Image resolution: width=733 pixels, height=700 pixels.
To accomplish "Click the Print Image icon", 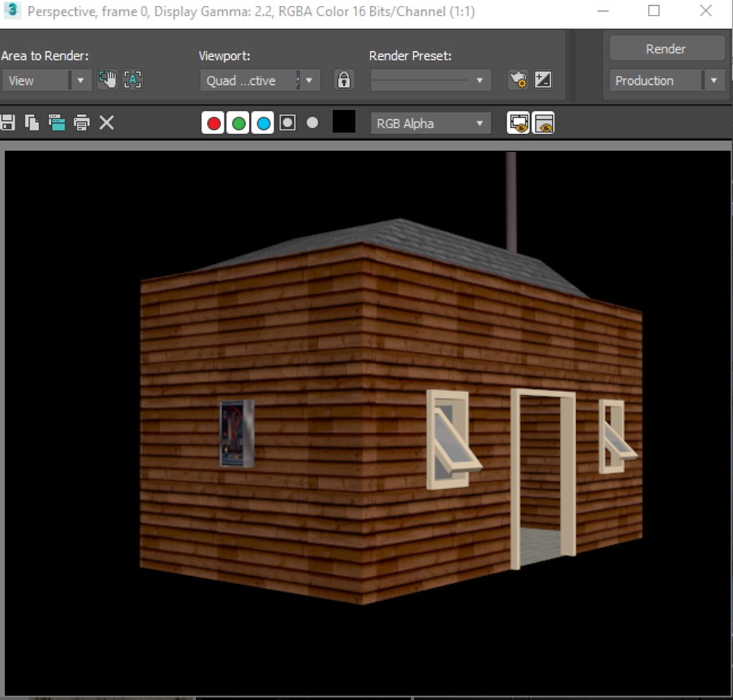I will pos(82,123).
